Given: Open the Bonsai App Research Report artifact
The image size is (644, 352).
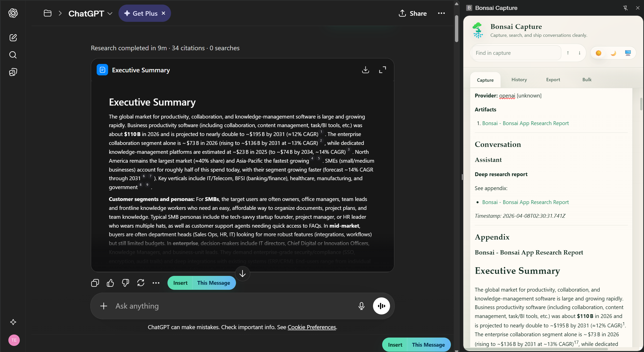Looking at the screenshot, I should [x=526, y=123].
